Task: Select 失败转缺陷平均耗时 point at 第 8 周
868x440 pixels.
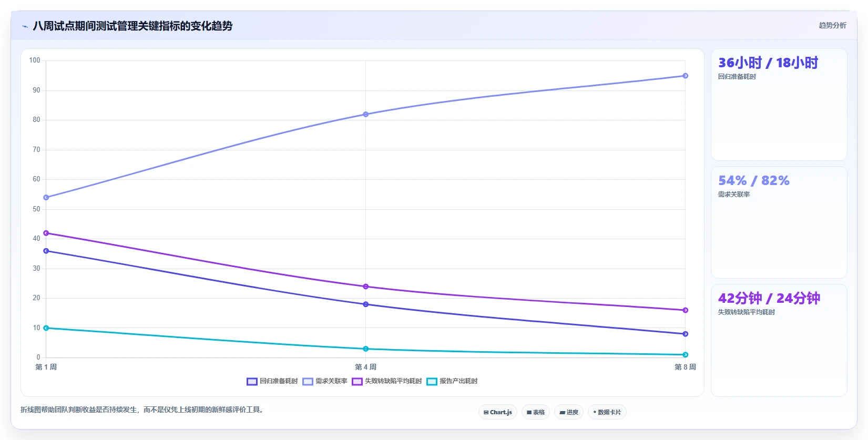Action: click(x=685, y=310)
